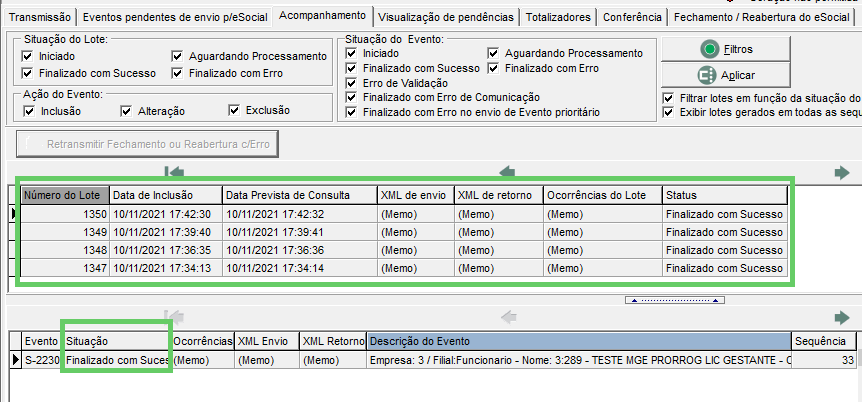Toggle Finalizado com Sucesso in Situação do Lote
Viewport: 862px width, 402px height.
(x=27, y=73)
